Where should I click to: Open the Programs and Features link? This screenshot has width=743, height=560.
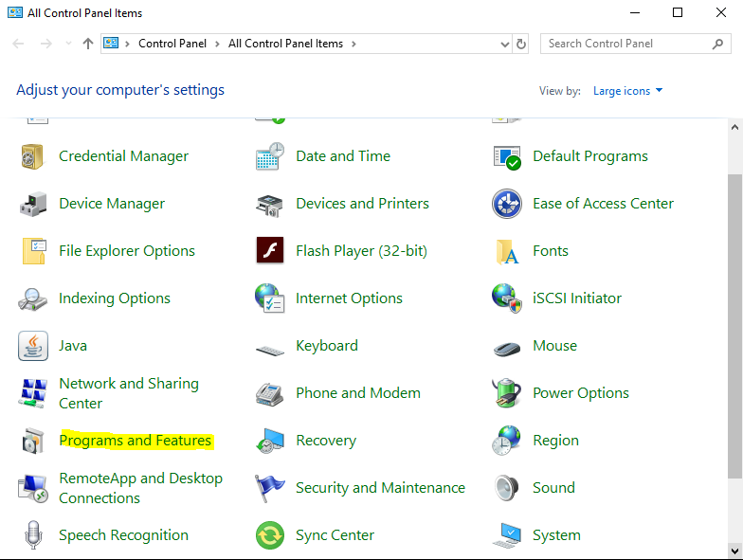(x=135, y=441)
